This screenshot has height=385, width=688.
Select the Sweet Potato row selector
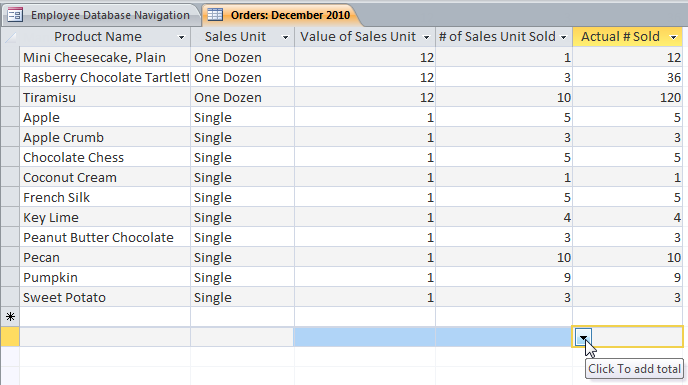coord(10,297)
